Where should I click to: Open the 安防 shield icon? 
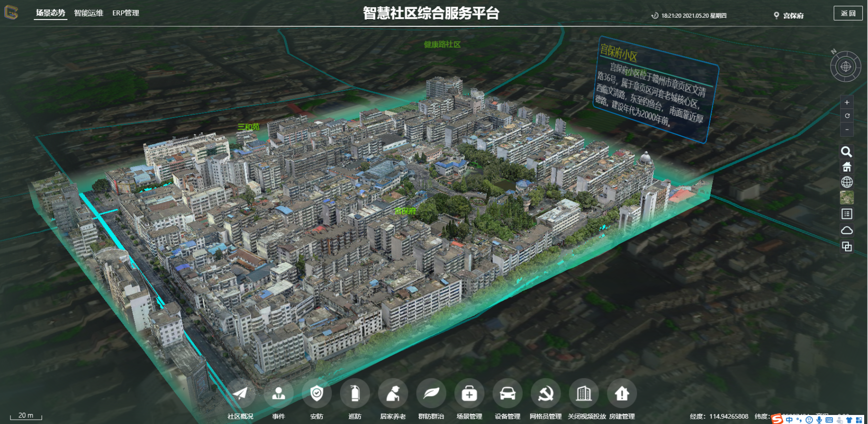coord(317,394)
